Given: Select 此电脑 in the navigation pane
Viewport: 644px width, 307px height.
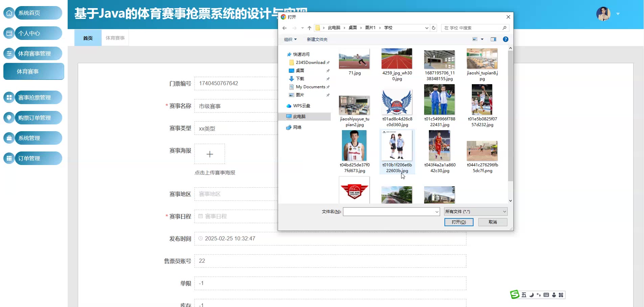Looking at the screenshot, I should pyautogui.click(x=304, y=116).
